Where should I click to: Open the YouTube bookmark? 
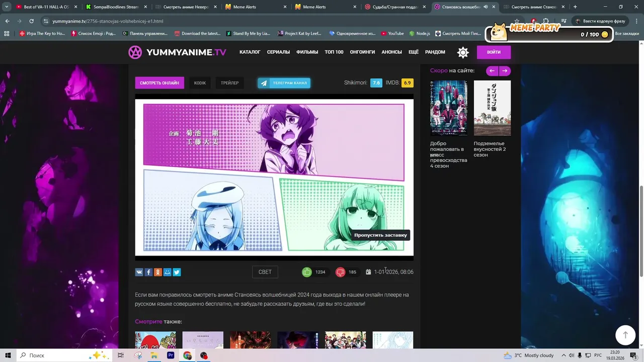coord(392,34)
